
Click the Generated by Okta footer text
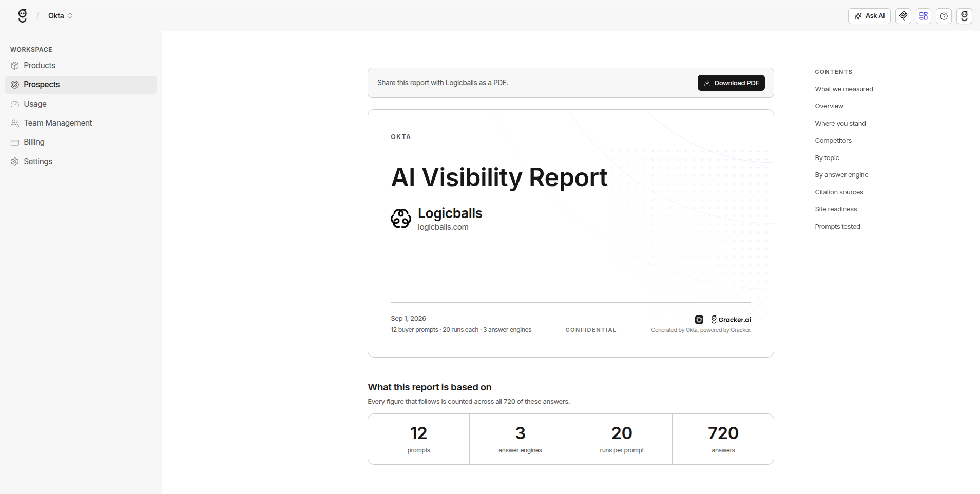coord(701,330)
